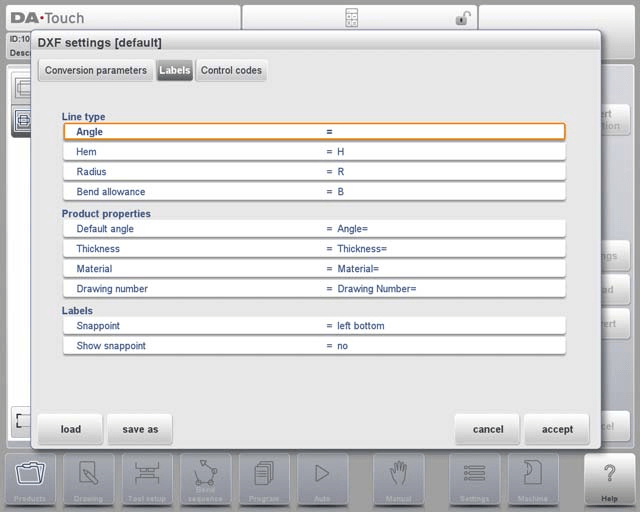Click the DA-Touch logo
The image size is (640, 512).
coord(47,18)
